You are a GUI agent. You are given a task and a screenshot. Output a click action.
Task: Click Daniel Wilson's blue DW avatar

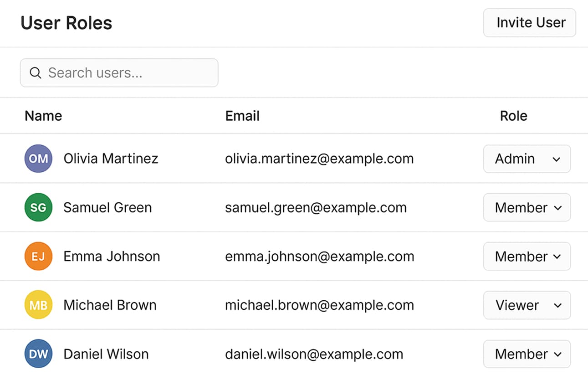(x=38, y=354)
